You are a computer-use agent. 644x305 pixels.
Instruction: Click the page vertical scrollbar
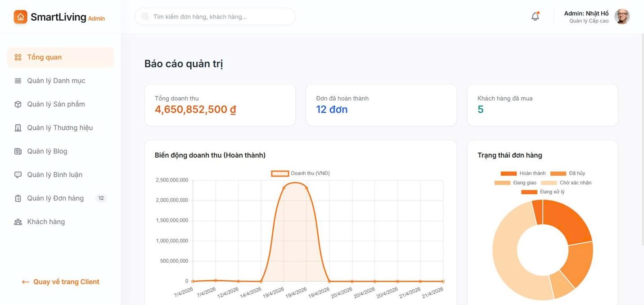(x=642, y=140)
